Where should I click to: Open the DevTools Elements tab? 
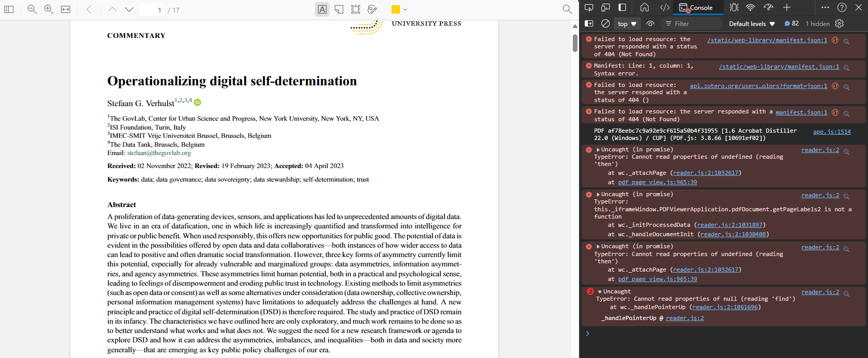pos(665,7)
